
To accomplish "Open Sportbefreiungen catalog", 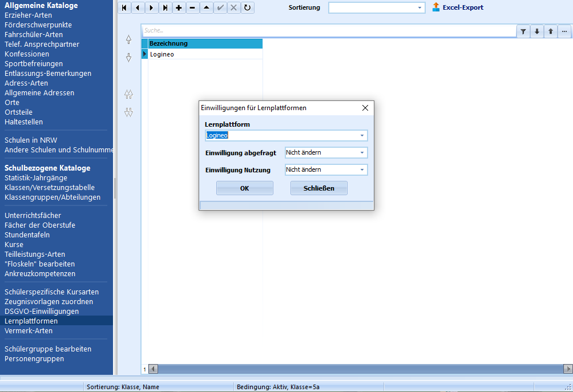I will pyautogui.click(x=34, y=63).
